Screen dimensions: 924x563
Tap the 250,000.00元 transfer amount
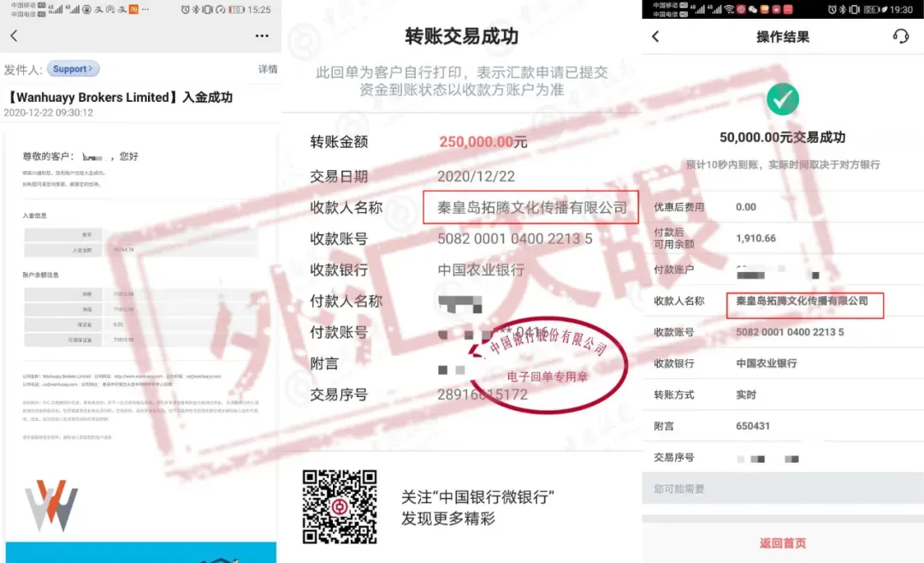(x=483, y=141)
